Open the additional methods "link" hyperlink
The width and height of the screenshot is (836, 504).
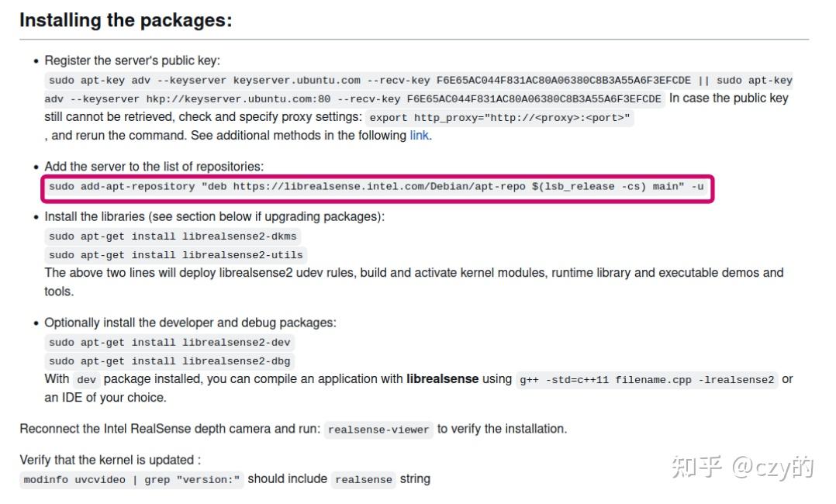click(419, 136)
